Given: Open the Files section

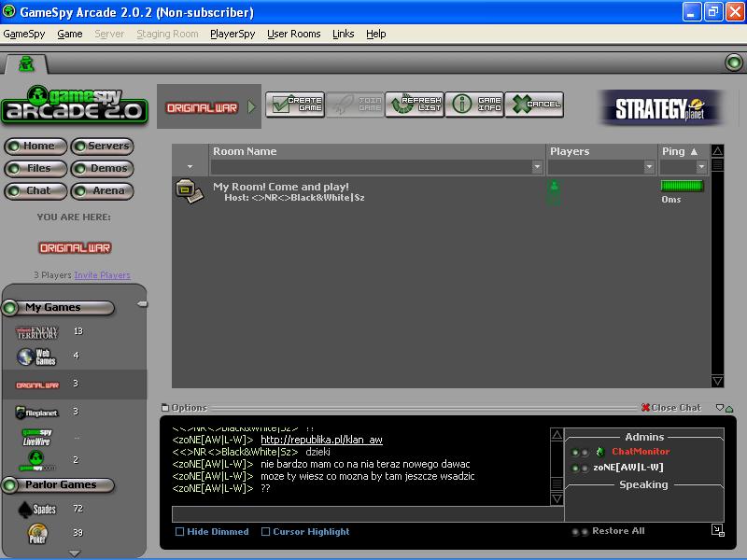Looking at the screenshot, I should pyautogui.click(x=35, y=168).
